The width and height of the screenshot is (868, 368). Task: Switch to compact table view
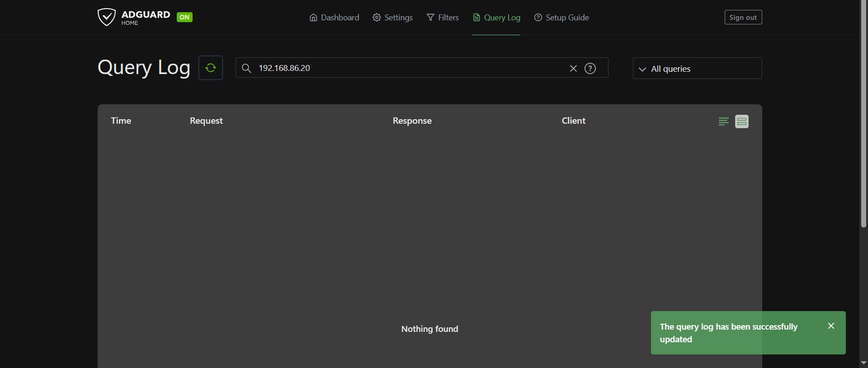click(724, 121)
